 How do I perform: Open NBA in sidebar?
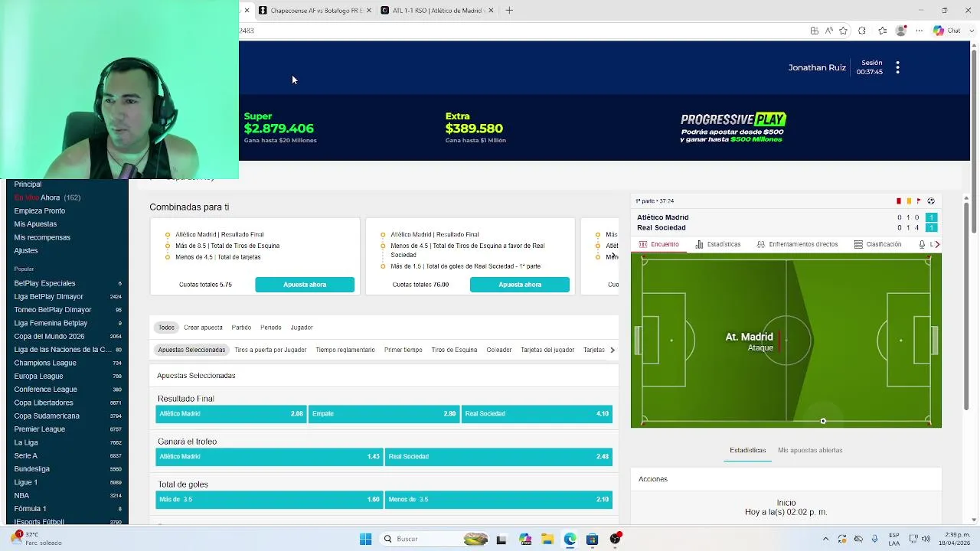(21, 496)
